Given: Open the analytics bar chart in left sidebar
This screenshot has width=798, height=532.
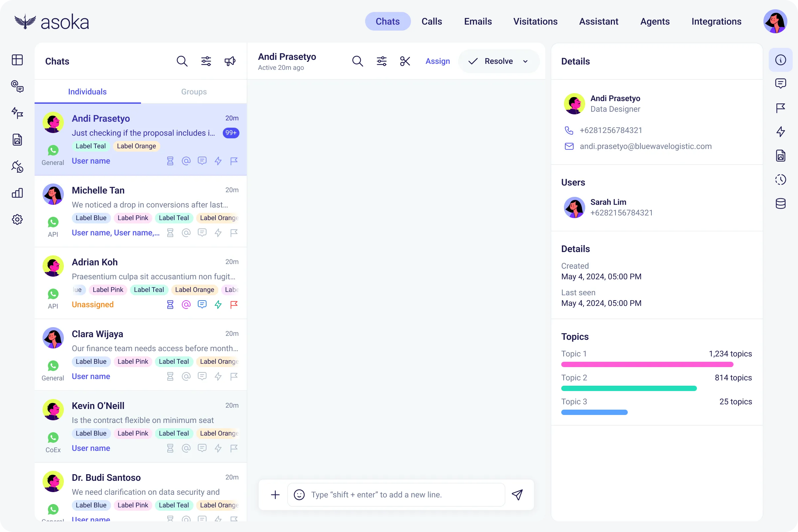Looking at the screenshot, I should [x=17, y=193].
